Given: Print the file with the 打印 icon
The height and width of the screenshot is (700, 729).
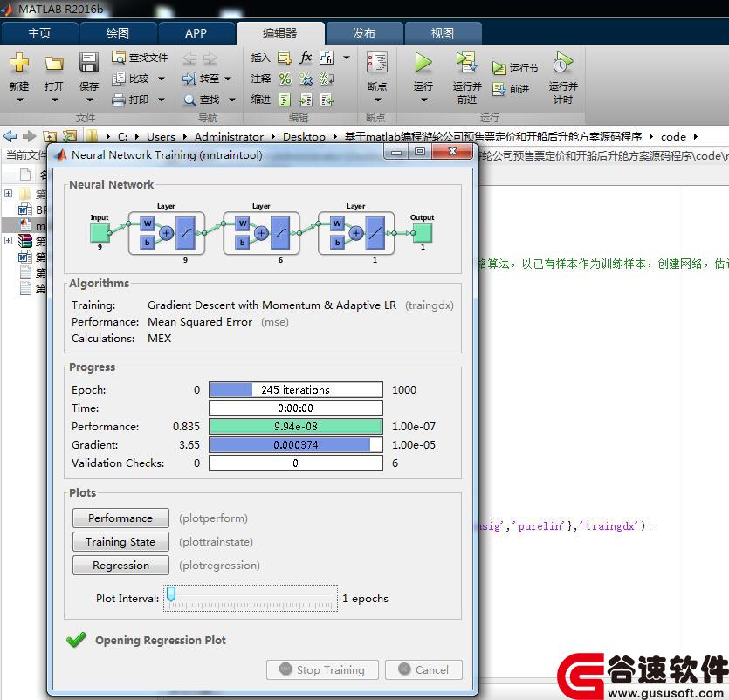Looking at the screenshot, I should (x=119, y=100).
